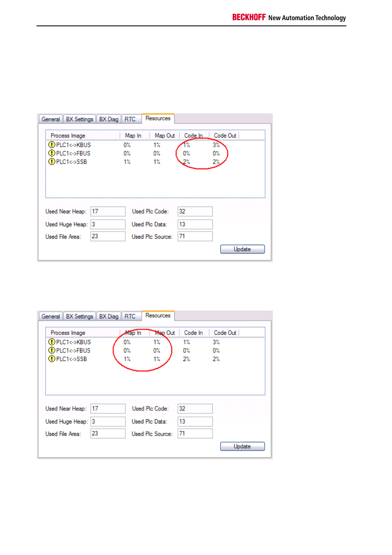Click the KBUS Code Out 3% value in the upper dialog
The image size is (392, 555).
(216, 145)
